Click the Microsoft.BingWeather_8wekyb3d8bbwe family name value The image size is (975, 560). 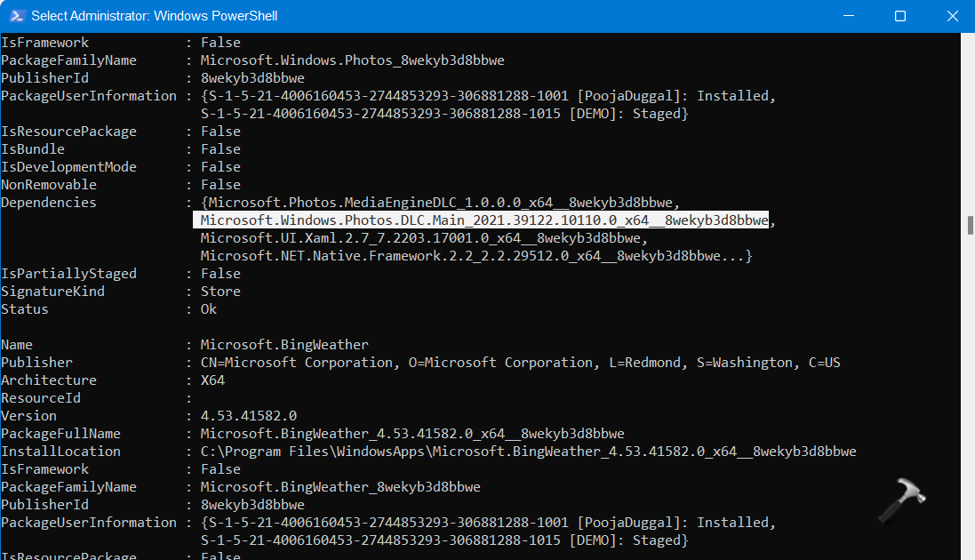click(x=340, y=487)
